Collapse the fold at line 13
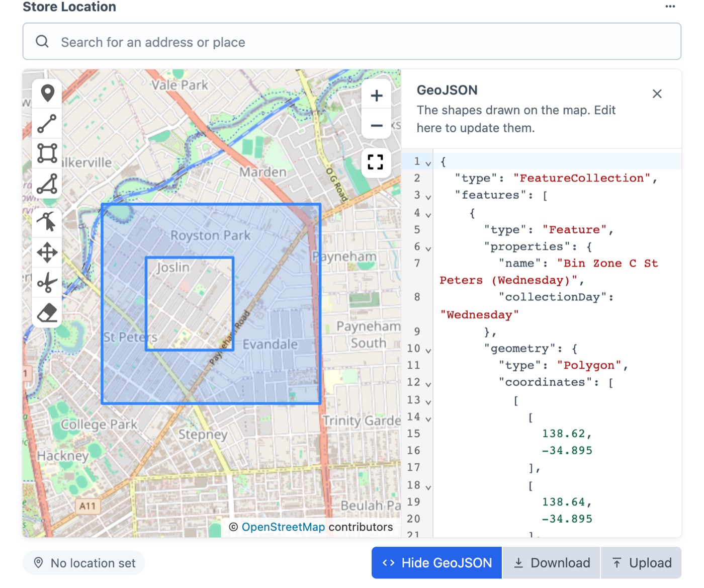The width and height of the screenshot is (704, 588). tap(428, 402)
